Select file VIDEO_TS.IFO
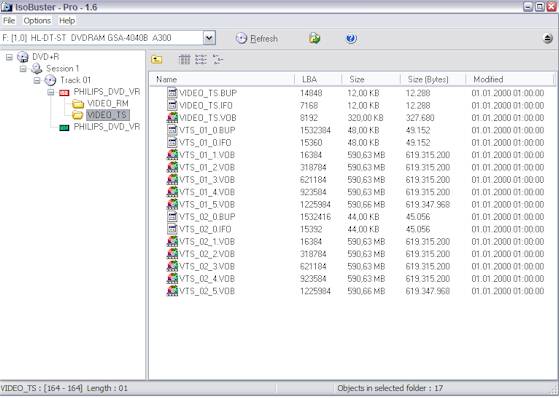This screenshot has width=560, height=398. tap(205, 106)
